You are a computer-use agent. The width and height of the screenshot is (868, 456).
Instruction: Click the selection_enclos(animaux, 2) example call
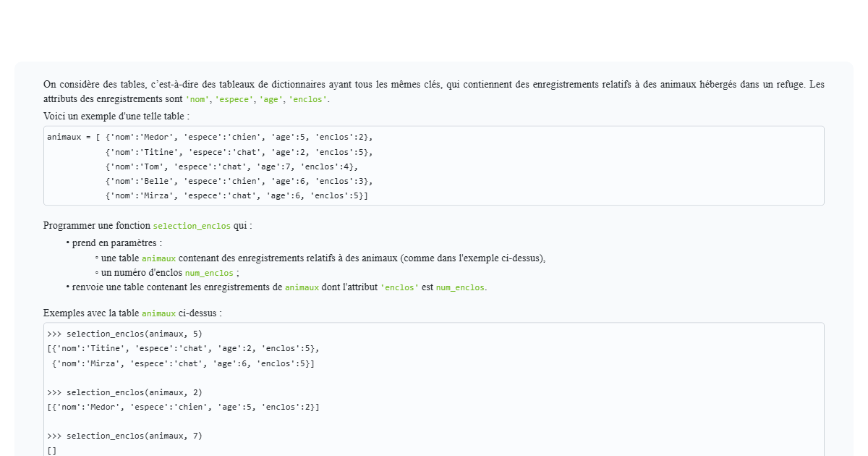(x=135, y=392)
